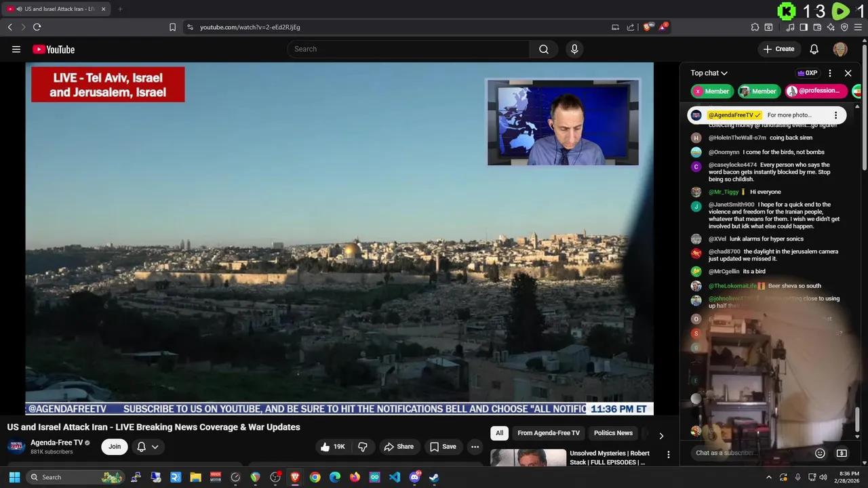
Task: Click the YouTube search magnifier button
Action: click(x=544, y=49)
